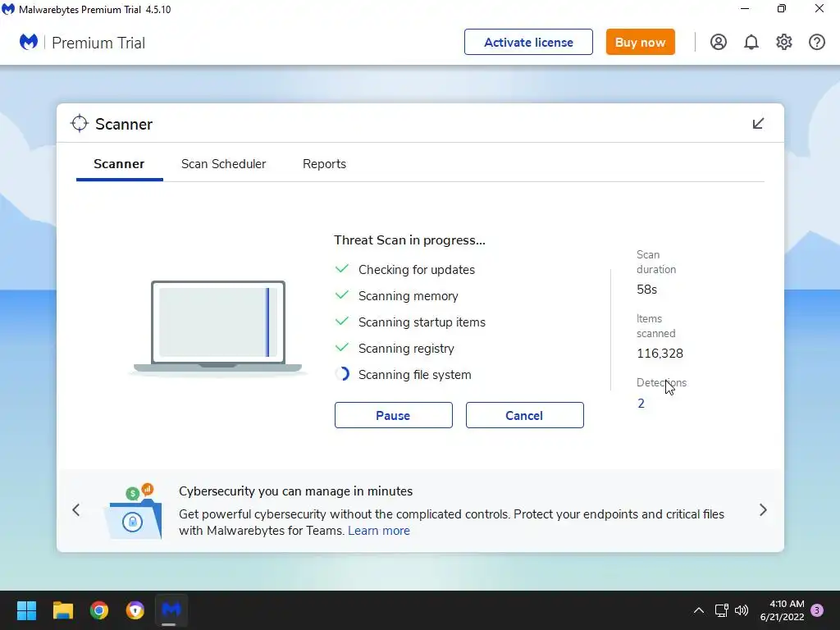Open the clock showing 4:10 AM
Screen dimensions: 840x630
pyautogui.click(x=782, y=610)
